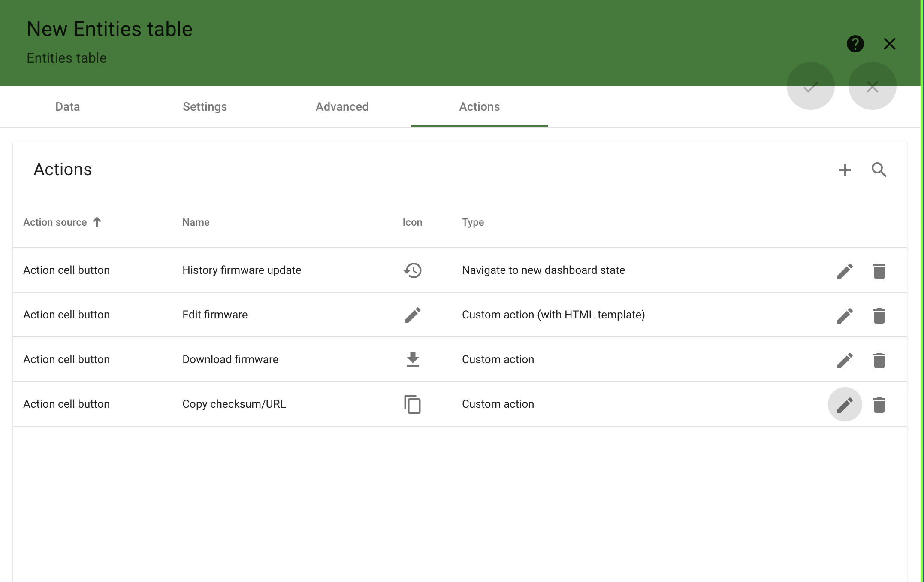This screenshot has height=582, width=924.
Task: Delete the Download firmware action
Action: click(x=879, y=360)
